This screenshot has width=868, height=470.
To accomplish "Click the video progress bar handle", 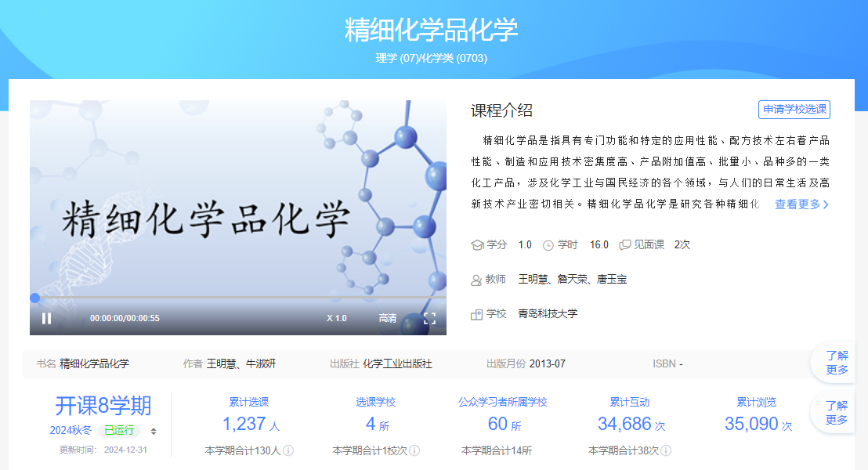I will 35,298.
